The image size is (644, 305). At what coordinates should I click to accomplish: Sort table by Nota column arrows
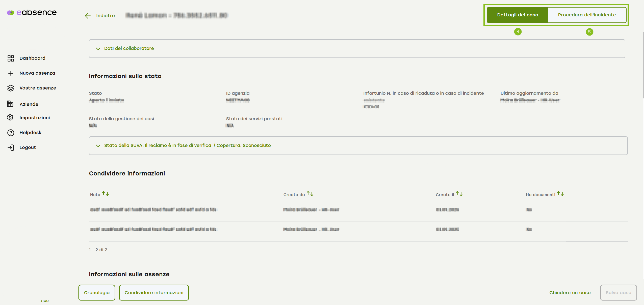tap(106, 194)
